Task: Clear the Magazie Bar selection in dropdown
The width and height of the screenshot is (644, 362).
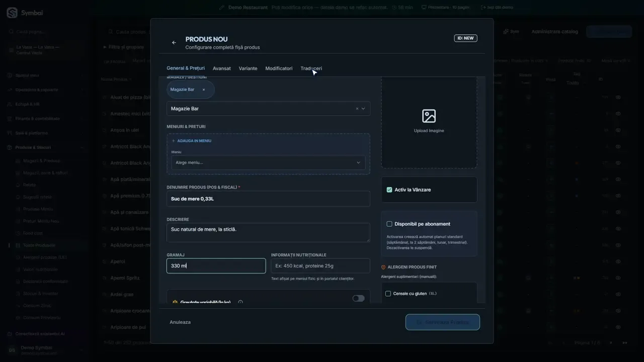Action: [x=357, y=109]
